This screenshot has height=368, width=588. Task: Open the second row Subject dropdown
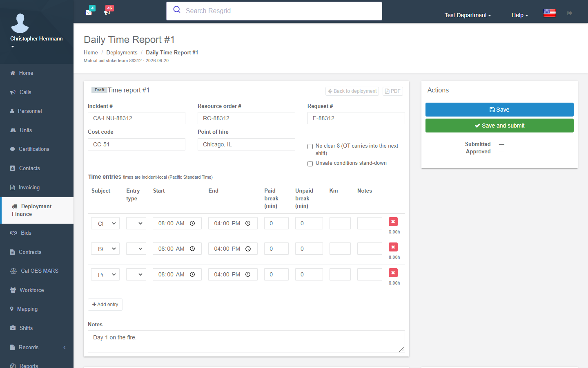pos(105,249)
